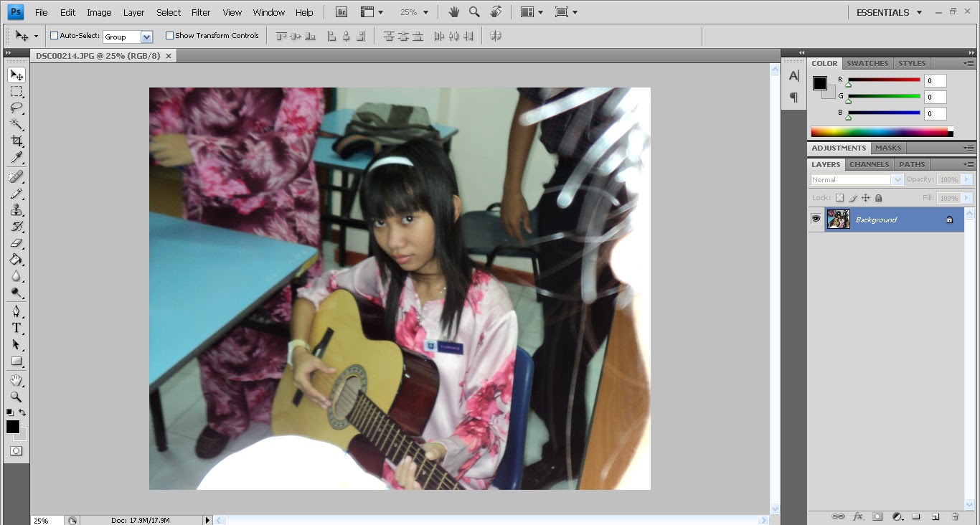Screen dimensions: 980x525
Task: Toggle visibility of the Background layer
Action: point(816,219)
